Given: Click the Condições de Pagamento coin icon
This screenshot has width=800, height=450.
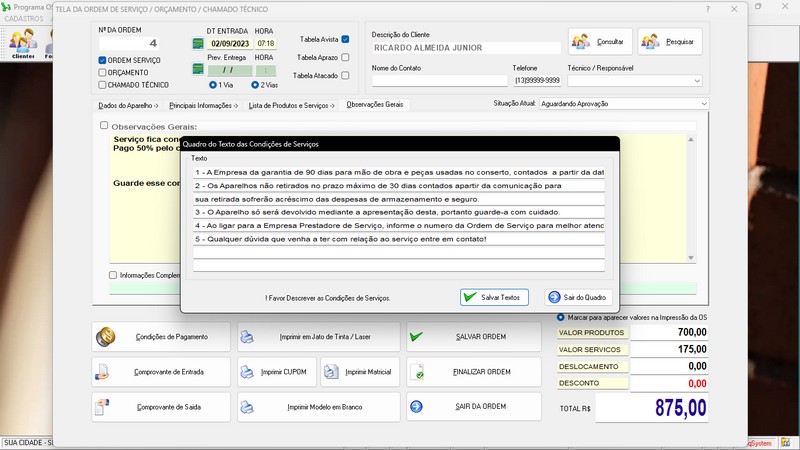Looking at the screenshot, I should [106, 337].
